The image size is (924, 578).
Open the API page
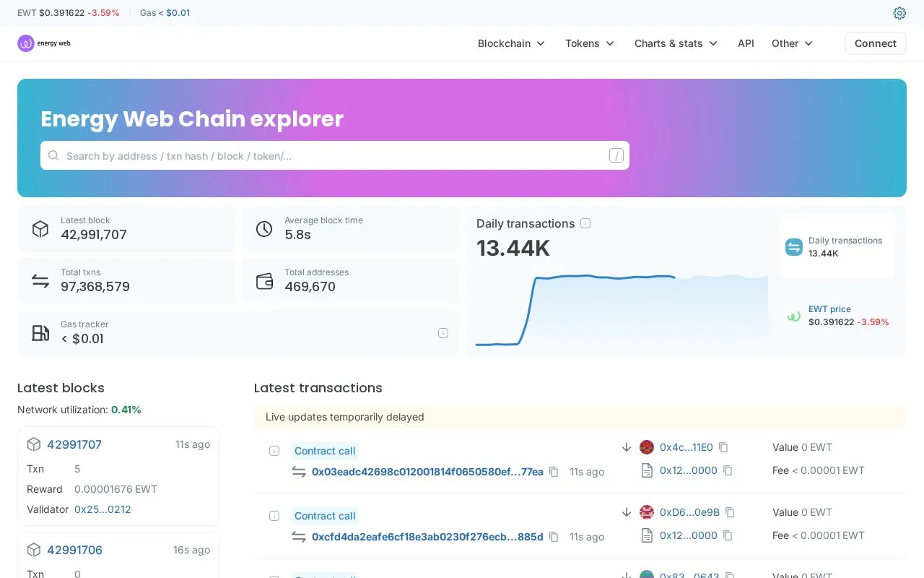(746, 43)
